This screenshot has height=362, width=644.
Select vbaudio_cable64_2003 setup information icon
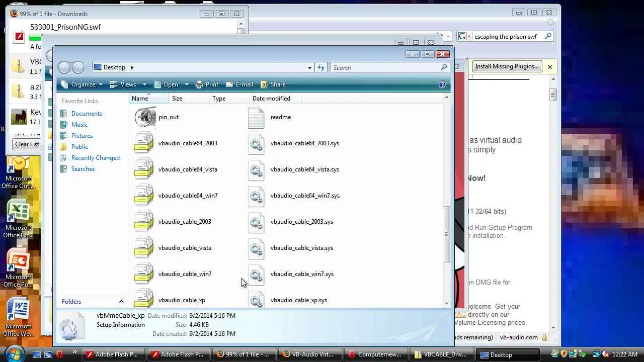click(144, 143)
